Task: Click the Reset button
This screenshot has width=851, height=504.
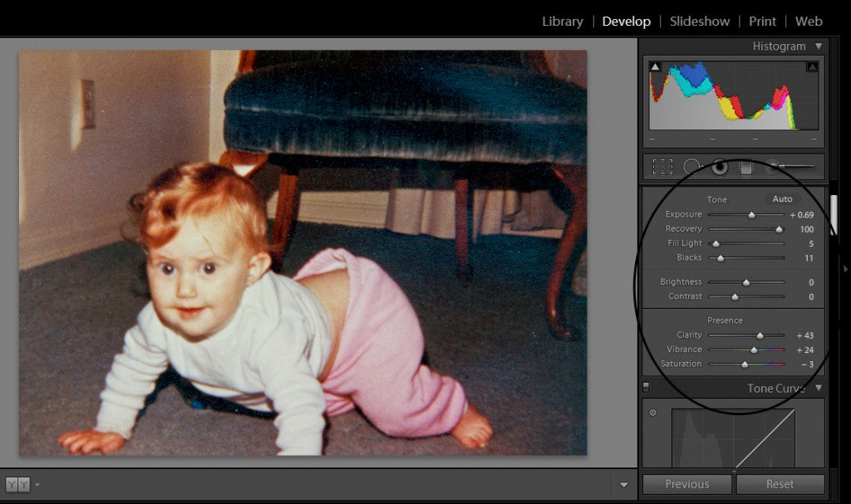Action: 780,484
